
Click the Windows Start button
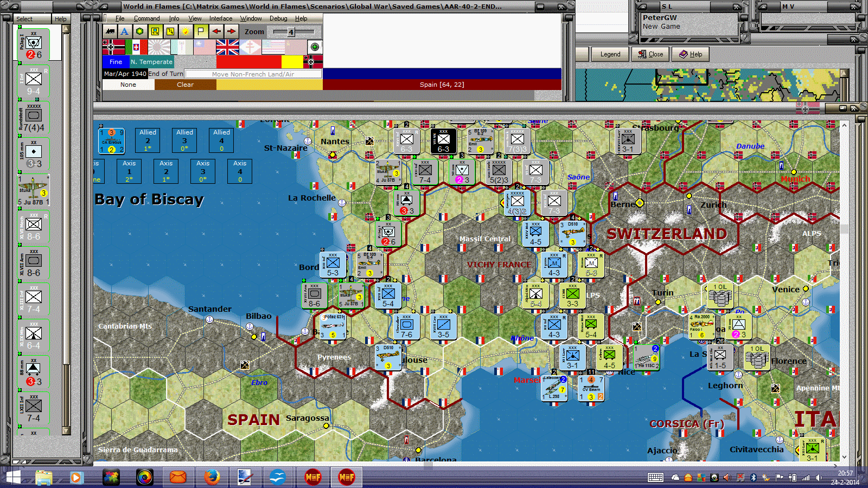(x=13, y=477)
